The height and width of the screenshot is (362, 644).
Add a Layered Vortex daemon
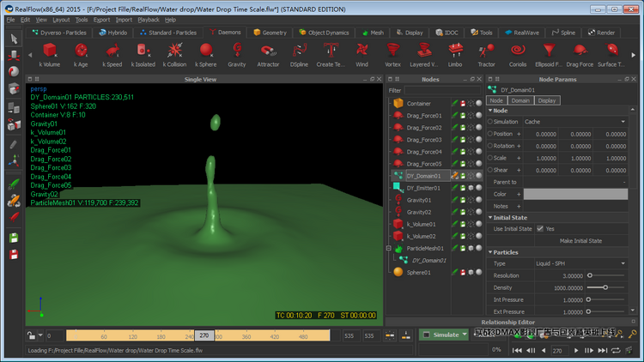pyautogui.click(x=424, y=55)
